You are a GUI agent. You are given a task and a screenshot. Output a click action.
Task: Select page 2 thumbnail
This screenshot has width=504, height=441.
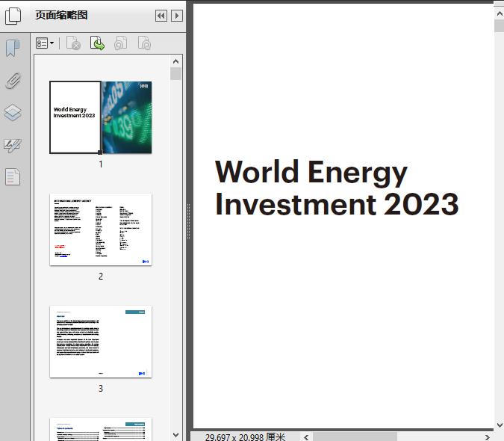coord(101,229)
